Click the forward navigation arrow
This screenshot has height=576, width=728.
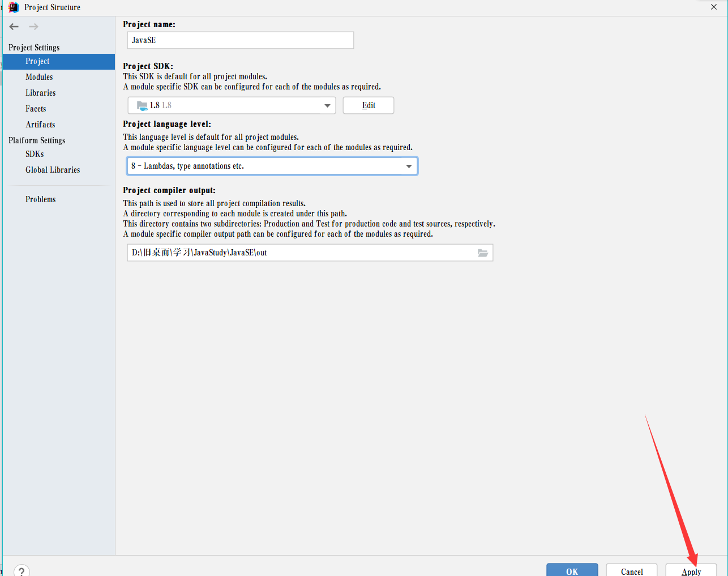33,27
